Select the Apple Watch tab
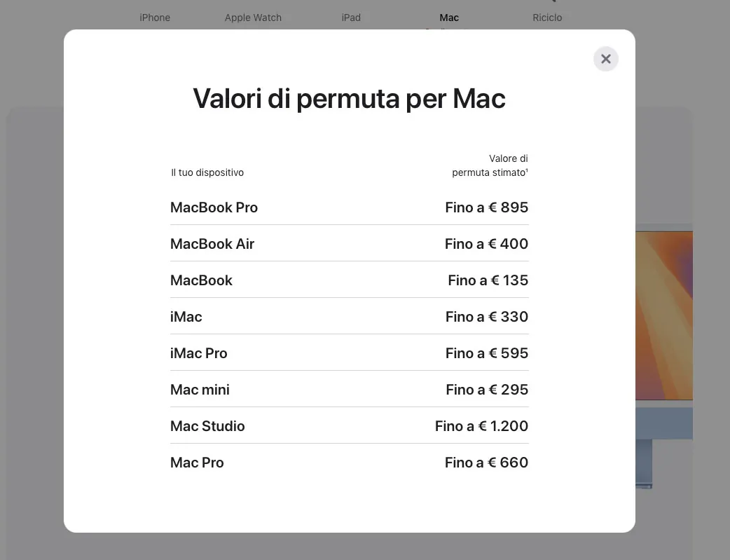 253,18
